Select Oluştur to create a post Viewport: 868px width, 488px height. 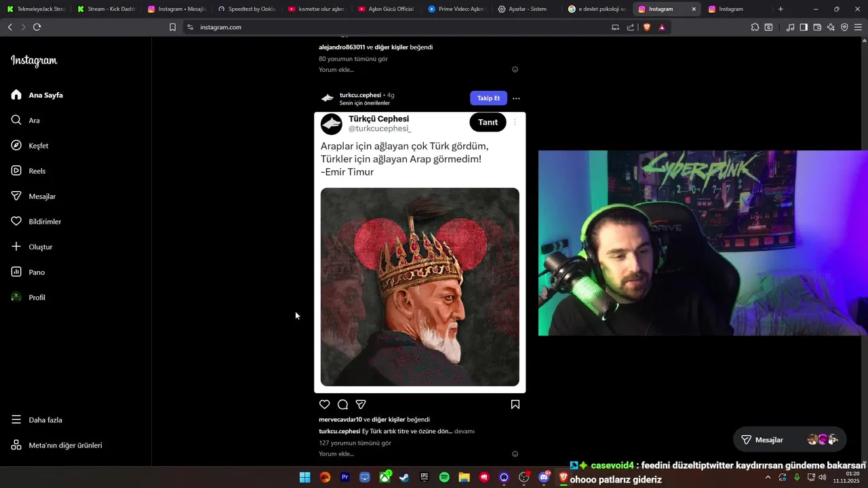point(32,247)
